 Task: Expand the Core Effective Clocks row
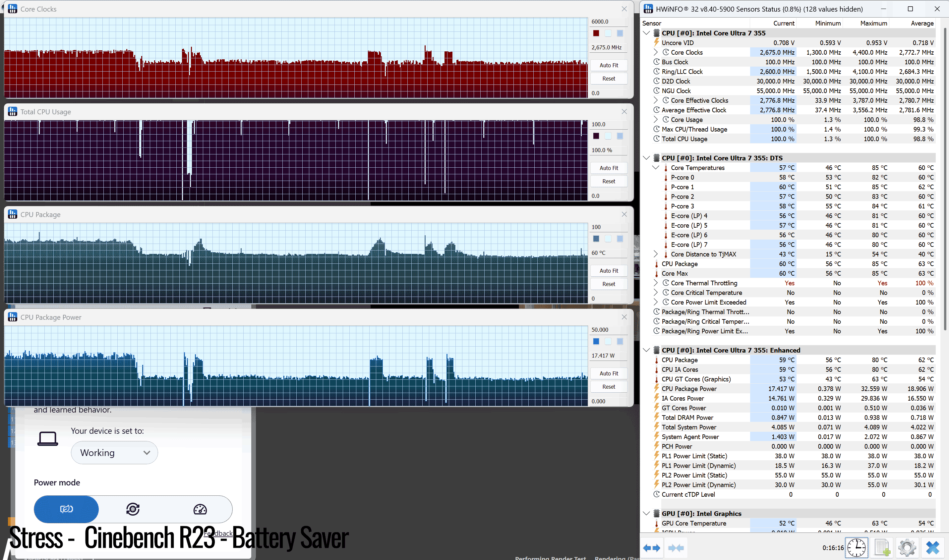[x=656, y=100]
